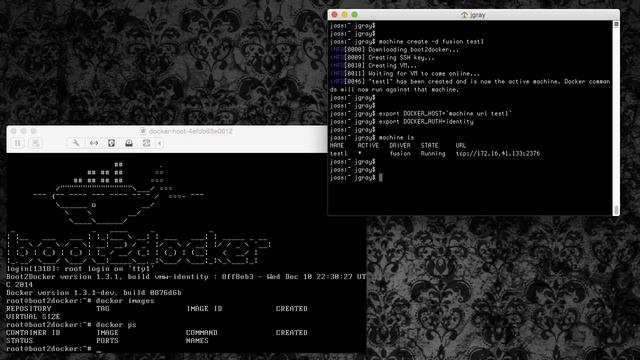Screen dimensions: 640x360
Task: Close the jgray terminal window
Action: pyautogui.click(x=335, y=15)
